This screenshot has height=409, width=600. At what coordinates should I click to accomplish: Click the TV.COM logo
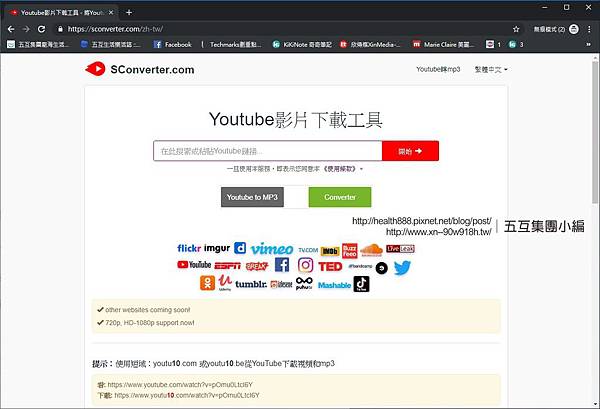pos(308,250)
